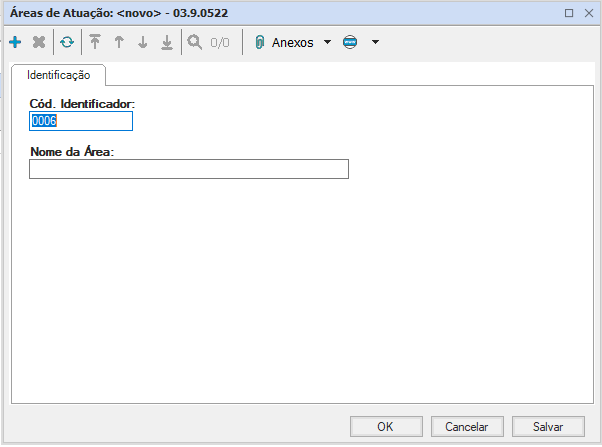Jump to the last record arrow icon
Screen dimensions: 602x447
[167, 43]
